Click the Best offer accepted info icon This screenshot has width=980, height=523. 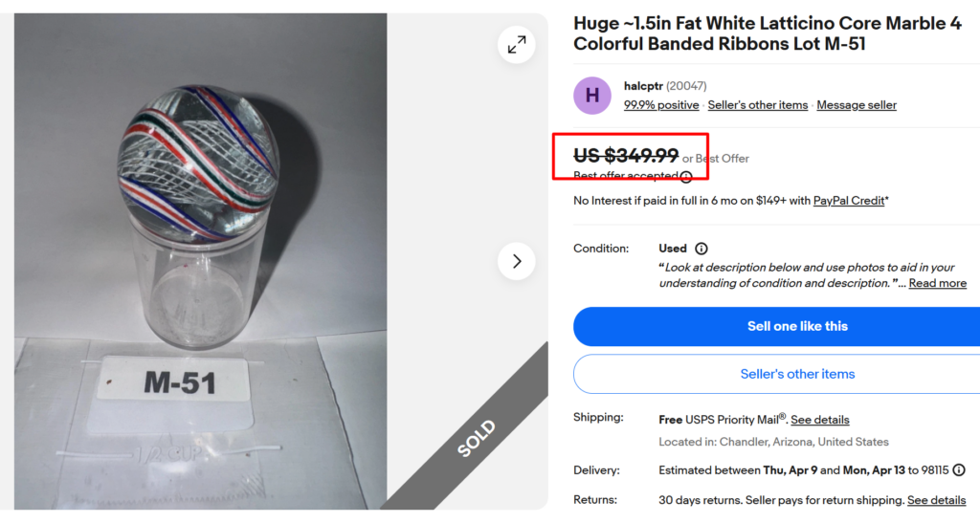click(x=686, y=176)
